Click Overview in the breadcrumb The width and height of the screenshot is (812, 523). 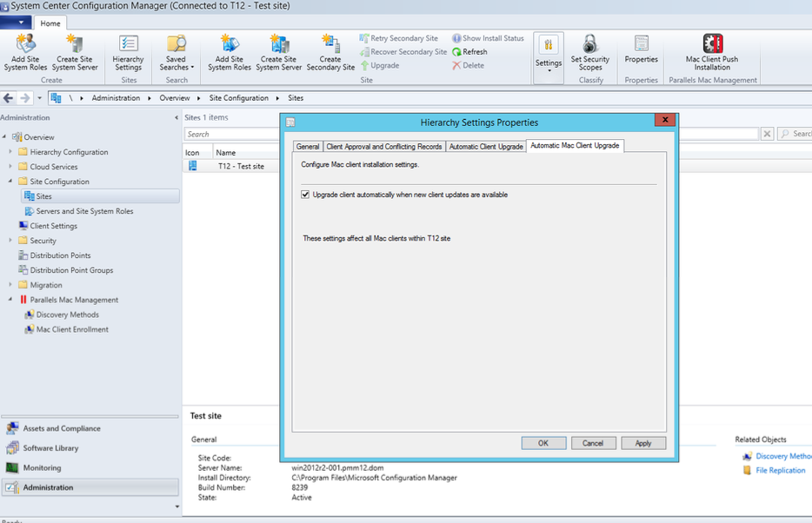pos(175,98)
